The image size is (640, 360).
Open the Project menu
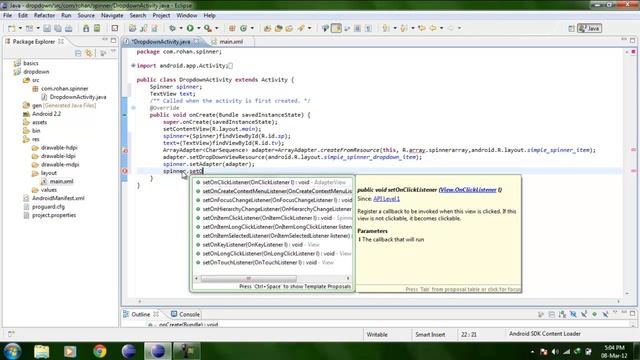click(x=161, y=16)
